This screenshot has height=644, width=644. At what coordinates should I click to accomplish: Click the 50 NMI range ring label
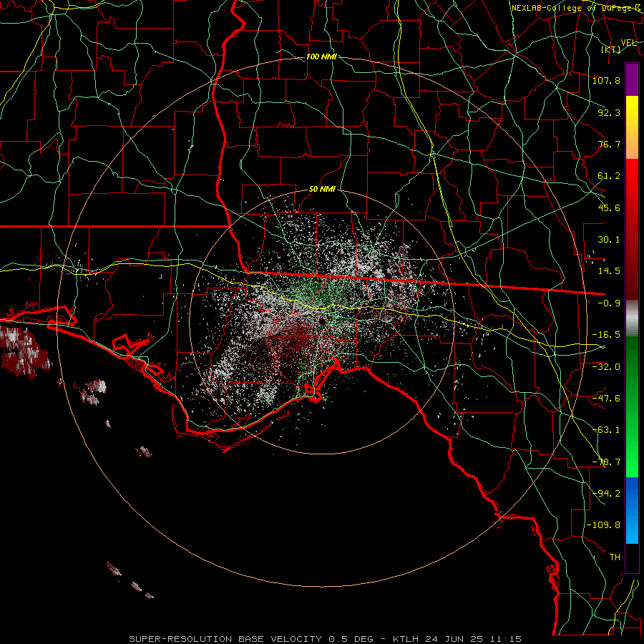[322, 189]
